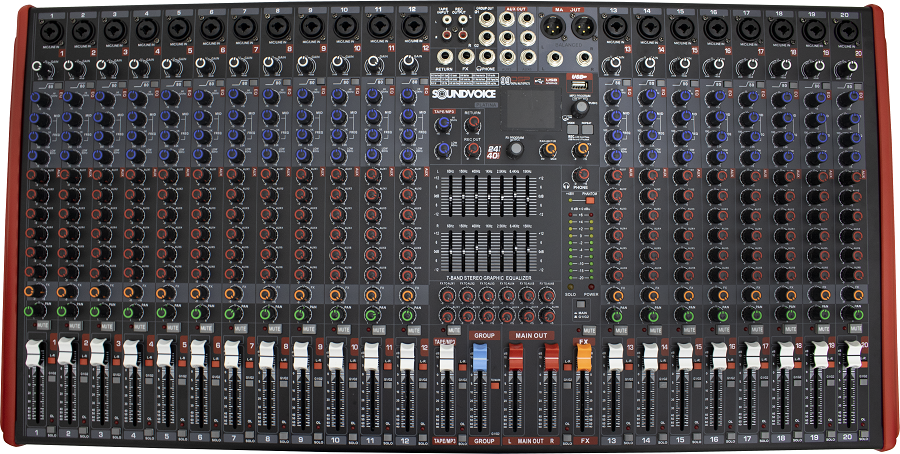Click the orange FX master fader
Screen dimensions: 900x454
(584, 358)
